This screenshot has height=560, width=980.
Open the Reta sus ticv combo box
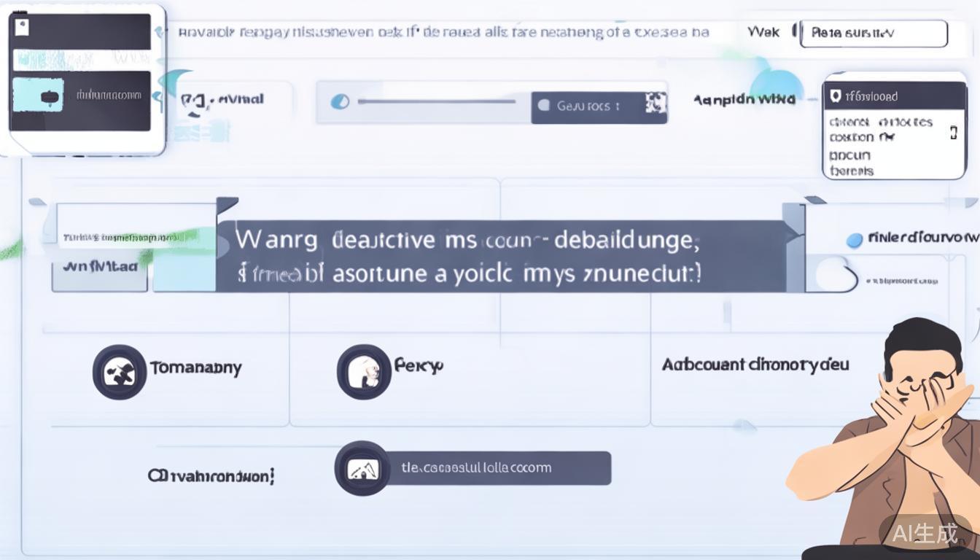coord(874,34)
